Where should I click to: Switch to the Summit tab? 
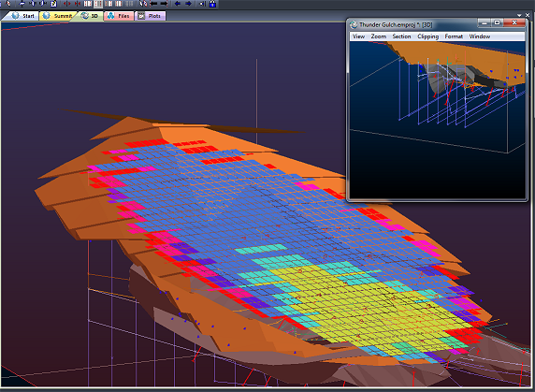[58, 16]
